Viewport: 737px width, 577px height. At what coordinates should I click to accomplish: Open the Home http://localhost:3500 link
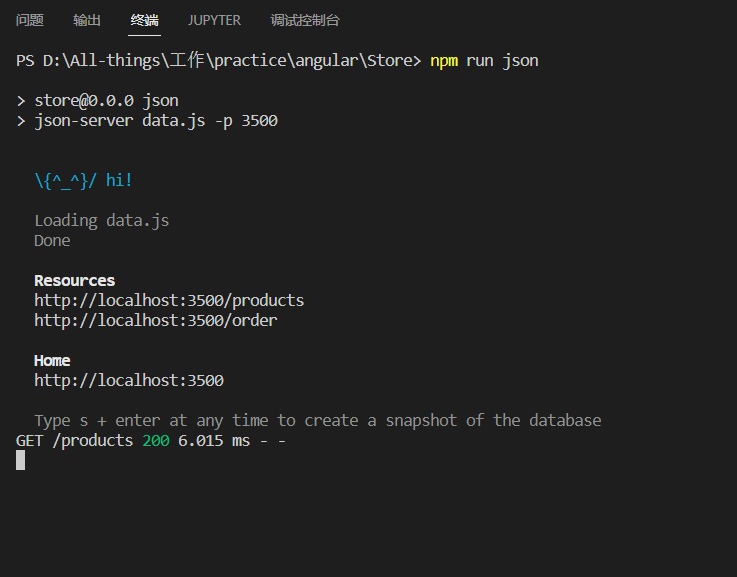129,380
